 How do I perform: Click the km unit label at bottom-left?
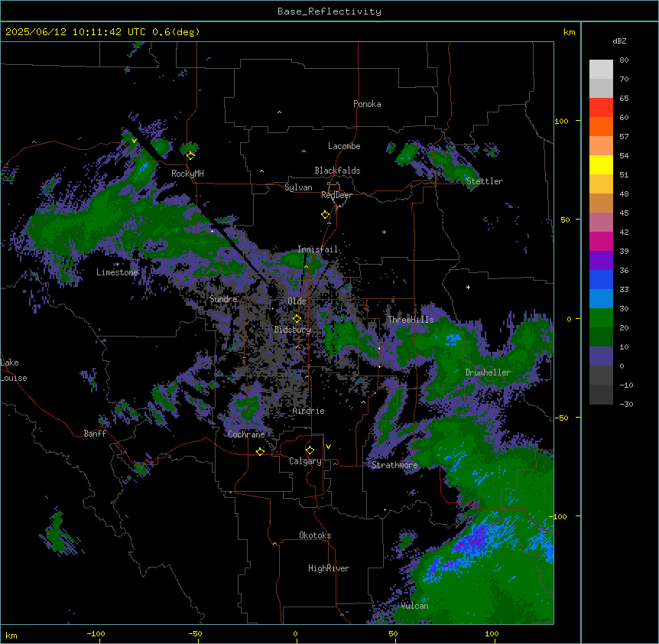point(11,635)
